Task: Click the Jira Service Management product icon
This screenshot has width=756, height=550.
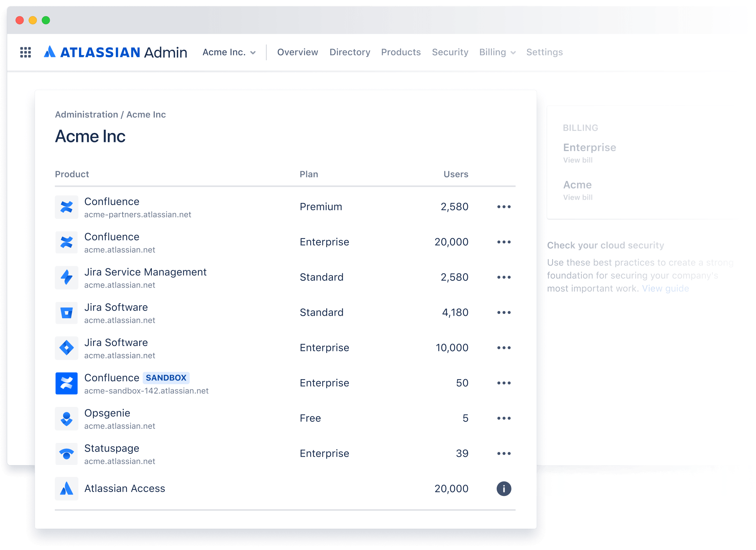Action: (66, 277)
